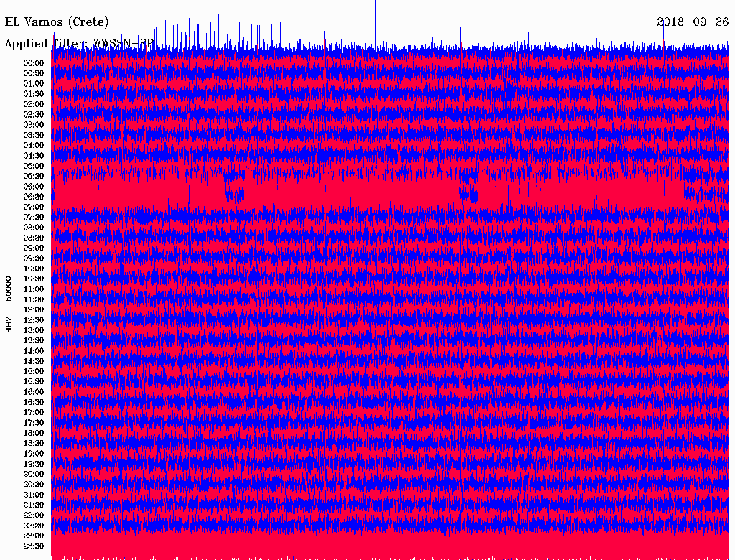Viewport: 735px width, 560px height.
Task: Select the 15:30 time label
Action: [x=34, y=381]
